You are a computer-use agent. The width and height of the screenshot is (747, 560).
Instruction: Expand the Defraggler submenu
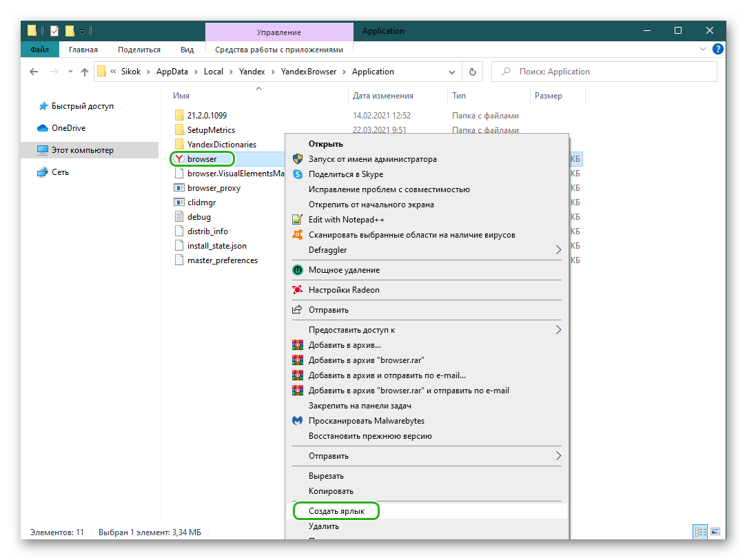point(559,250)
